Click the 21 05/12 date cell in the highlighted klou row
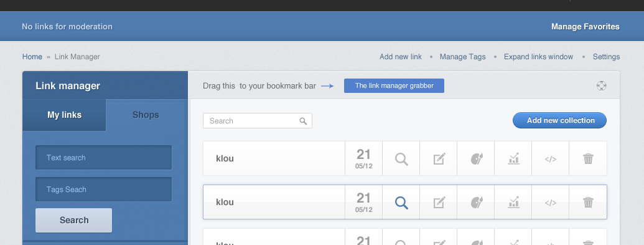 tap(363, 202)
